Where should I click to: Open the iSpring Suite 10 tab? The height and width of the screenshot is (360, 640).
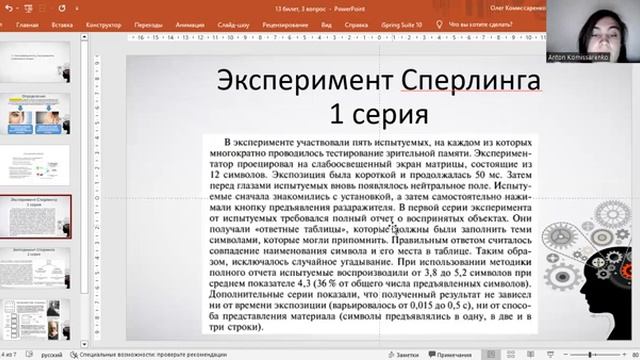(x=401, y=25)
